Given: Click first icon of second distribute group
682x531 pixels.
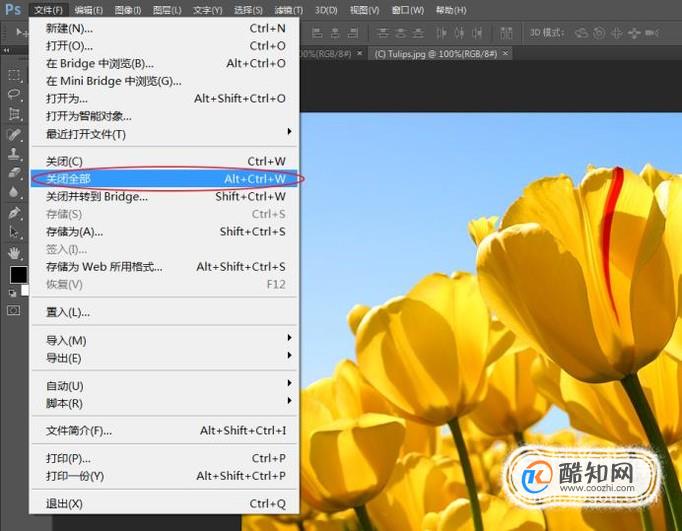Looking at the screenshot, I should 441,33.
